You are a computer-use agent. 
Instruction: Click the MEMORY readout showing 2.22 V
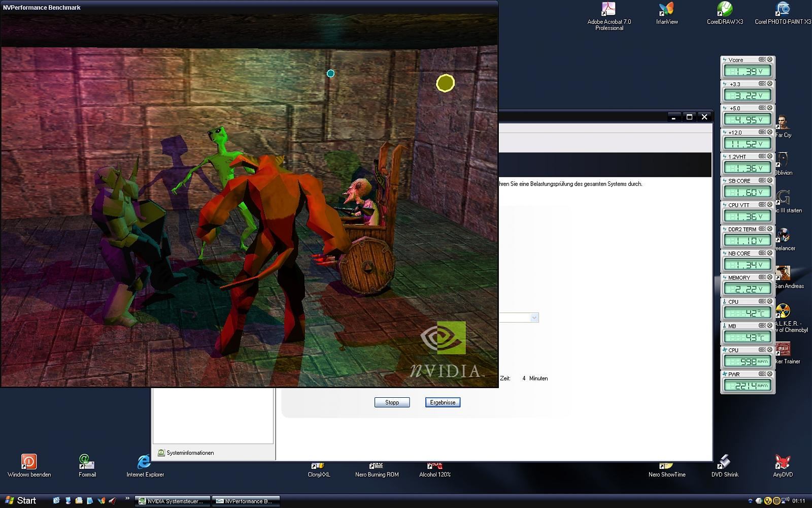tap(748, 289)
